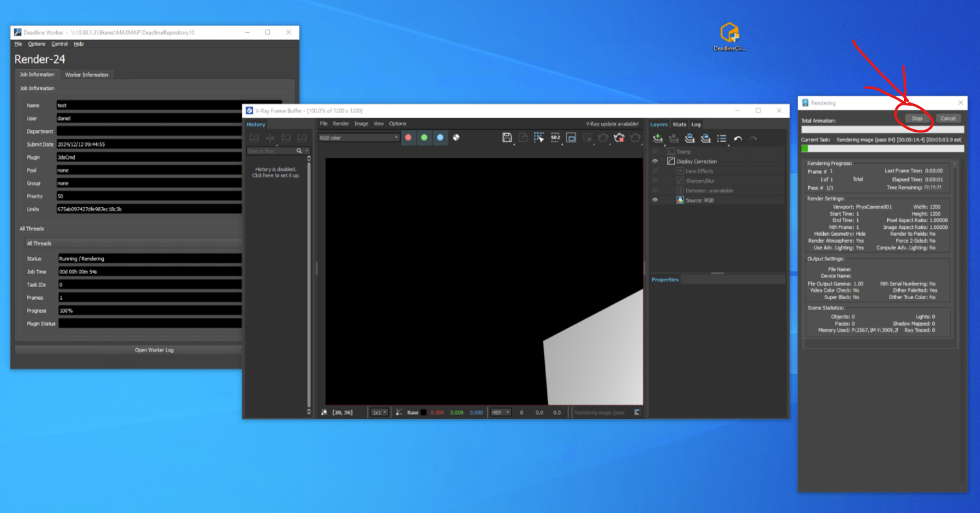
Task: Open Help menu in Deadline Worker
Action: (79, 44)
